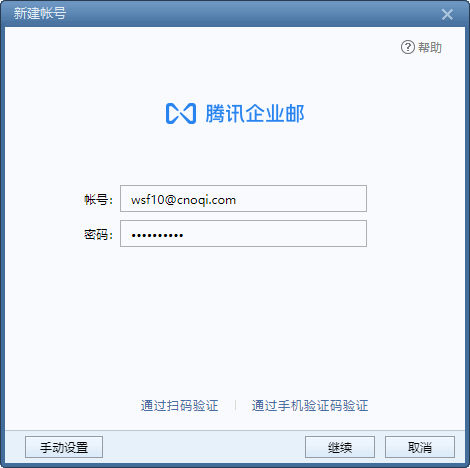Click the 新建帐号 title bar text
This screenshot has height=468, width=470.
(40, 14)
